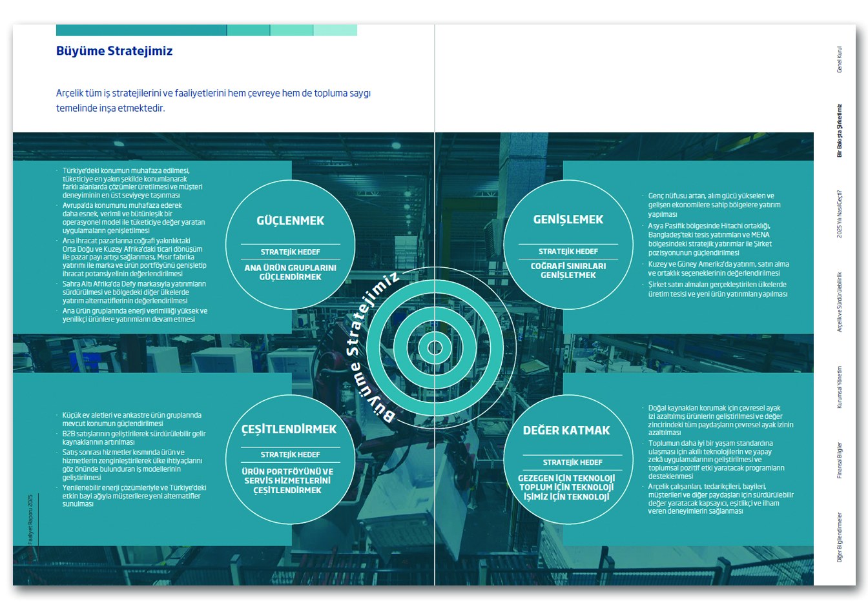Click the bullet starting Yenilenebilir enerji çözümleriyle
The height and width of the screenshot is (610, 868).
click(x=134, y=496)
